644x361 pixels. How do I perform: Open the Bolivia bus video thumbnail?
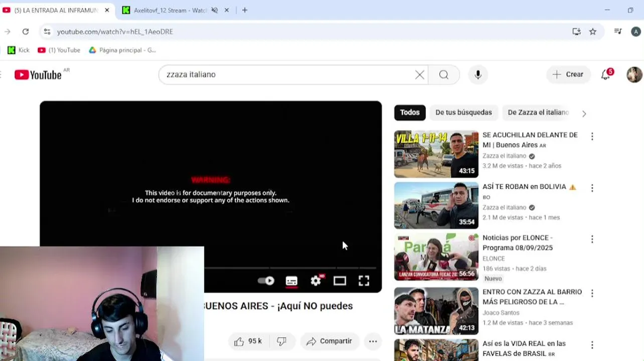[436, 206]
